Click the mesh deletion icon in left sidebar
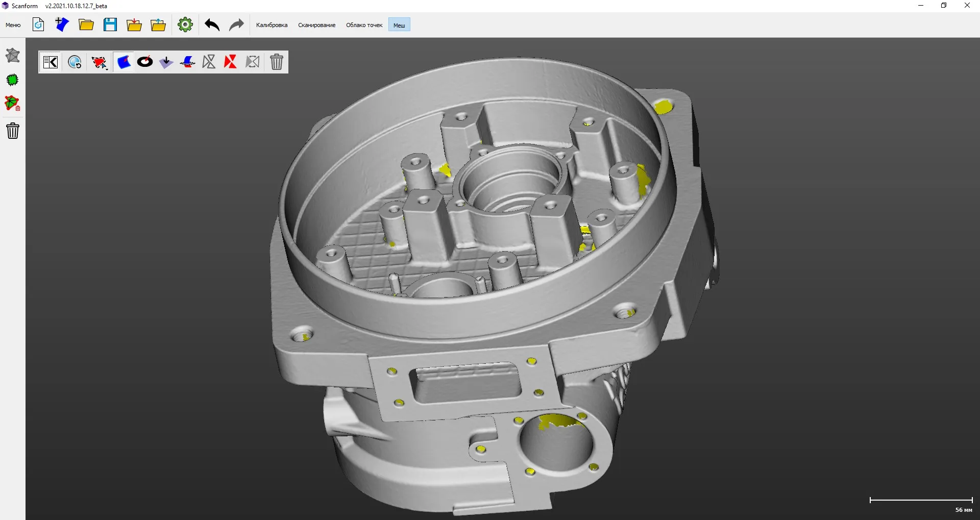The image size is (980, 520). 12,104
